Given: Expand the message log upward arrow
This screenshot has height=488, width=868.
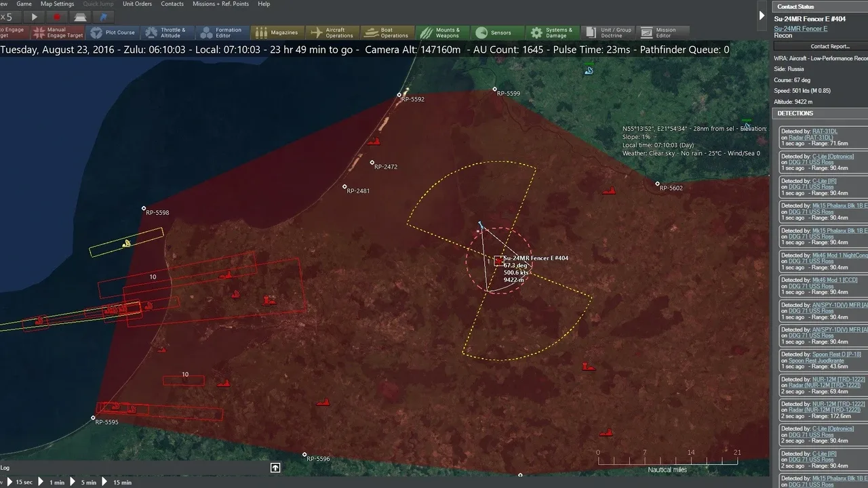Looking at the screenshot, I should (275, 468).
